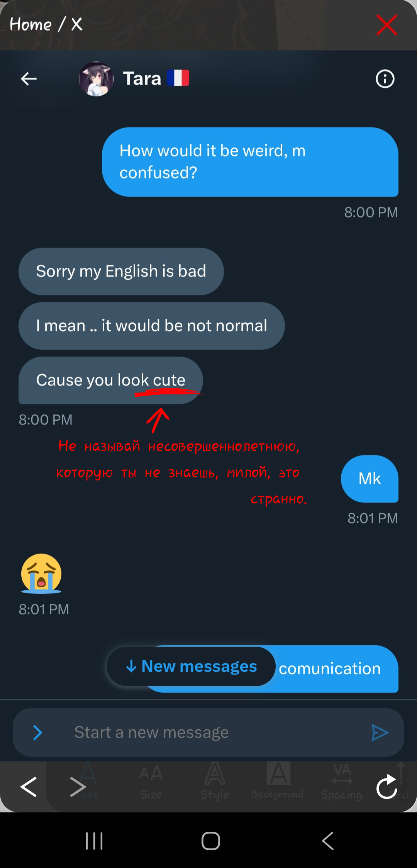417x868 pixels.
Task: Open Tara's profile picture
Action: (96, 79)
